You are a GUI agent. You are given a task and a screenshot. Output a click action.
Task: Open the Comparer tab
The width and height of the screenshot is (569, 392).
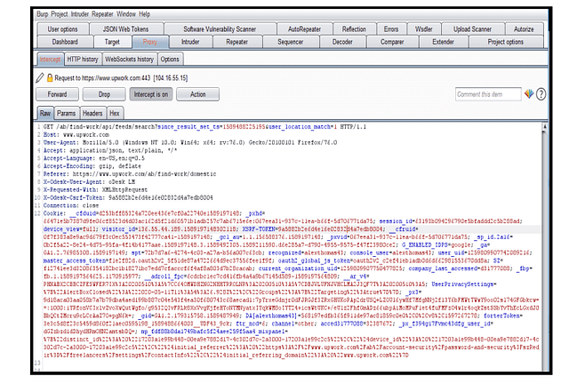coord(392,42)
